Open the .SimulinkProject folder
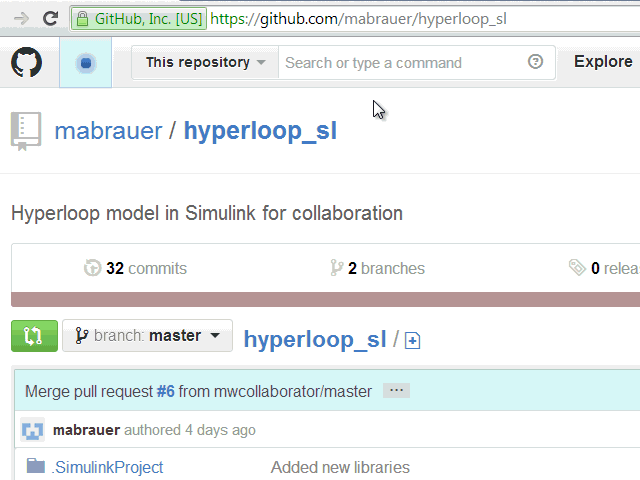 (x=107, y=467)
